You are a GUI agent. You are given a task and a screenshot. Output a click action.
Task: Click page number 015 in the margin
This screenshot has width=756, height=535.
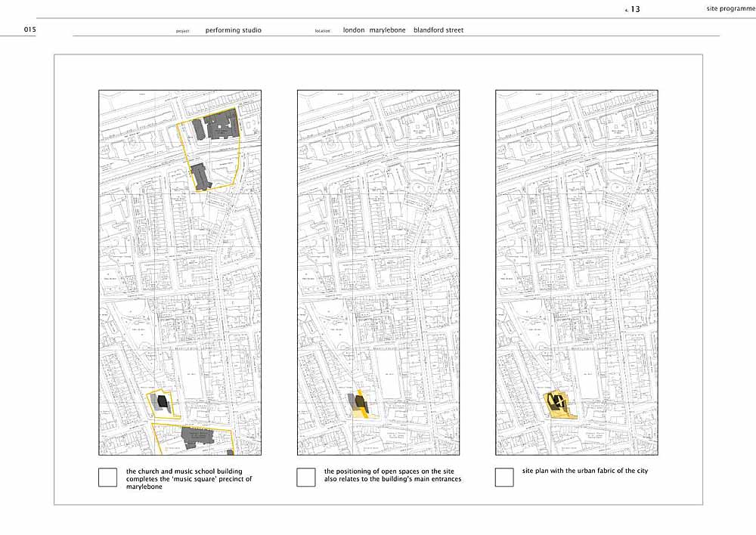click(30, 30)
